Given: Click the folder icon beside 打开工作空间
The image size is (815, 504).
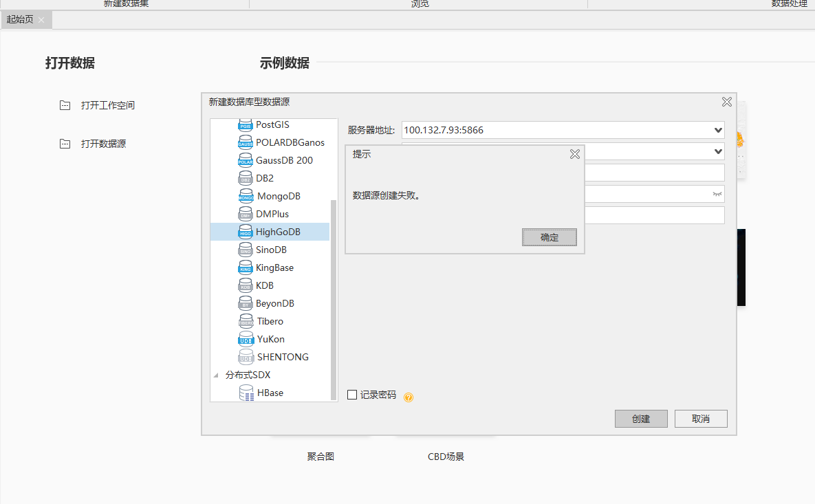Looking at the screenshot, I should (x=65, y=105).
